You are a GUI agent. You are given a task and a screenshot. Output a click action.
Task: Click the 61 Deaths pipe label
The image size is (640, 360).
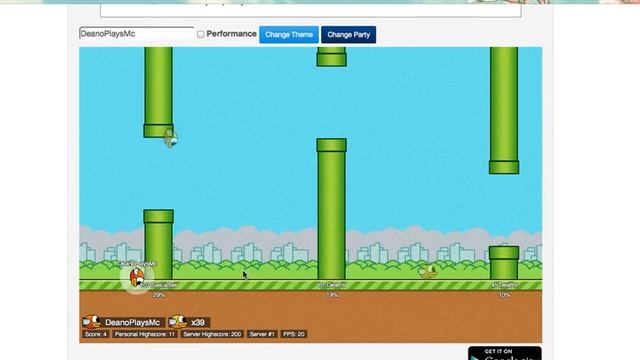tap(332, 285)
